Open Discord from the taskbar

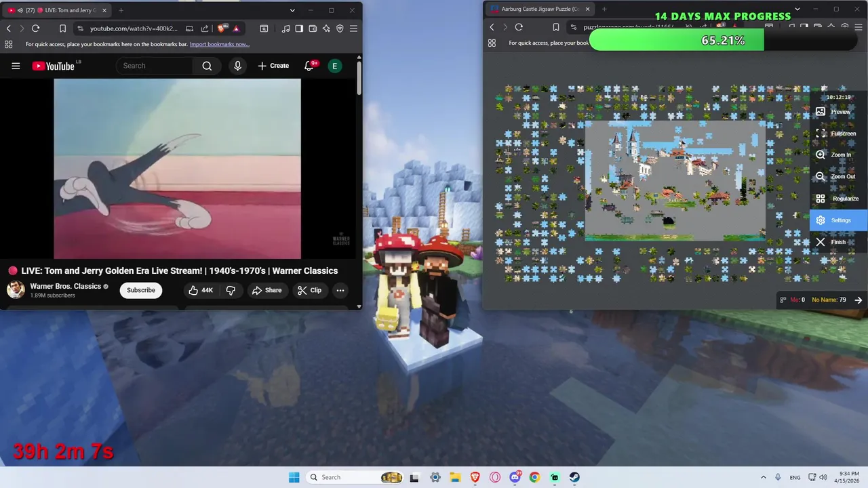pyautogui.click(x=515, y=477)
